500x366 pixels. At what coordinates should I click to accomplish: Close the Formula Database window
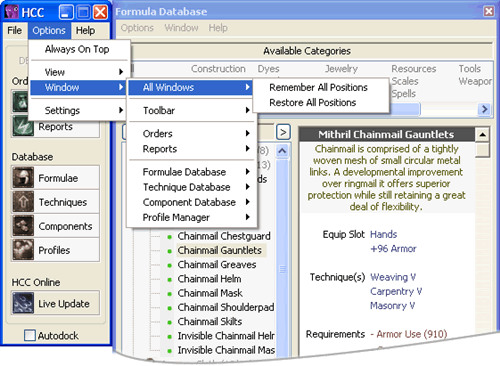489,11
